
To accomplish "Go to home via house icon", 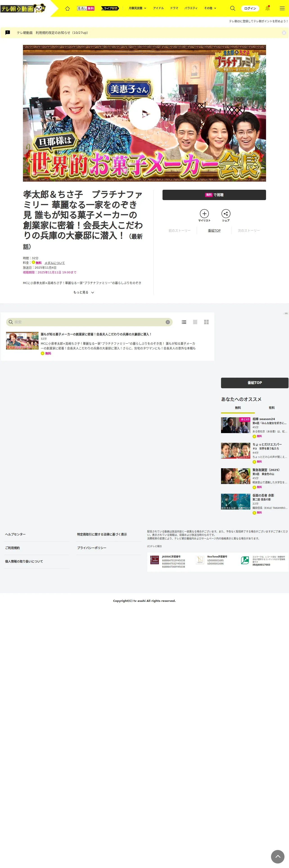I will pyautogui.click(x=67, y=8).
